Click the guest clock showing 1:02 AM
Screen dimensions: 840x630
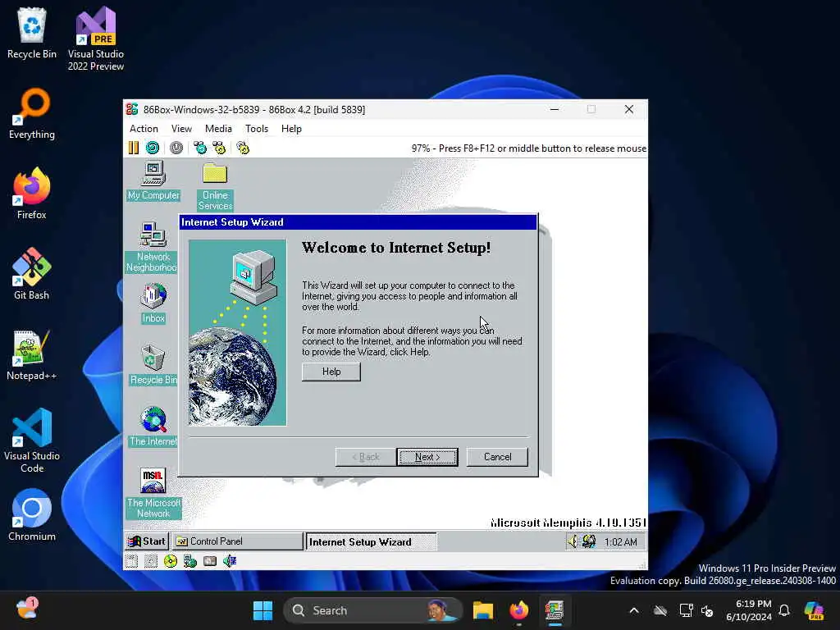pos(621,542)
